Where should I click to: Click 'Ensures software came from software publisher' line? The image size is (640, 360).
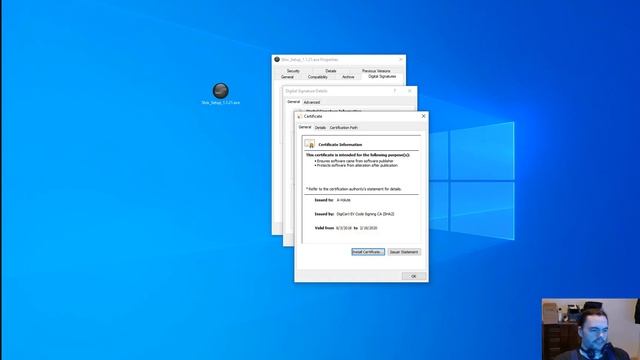354,161
